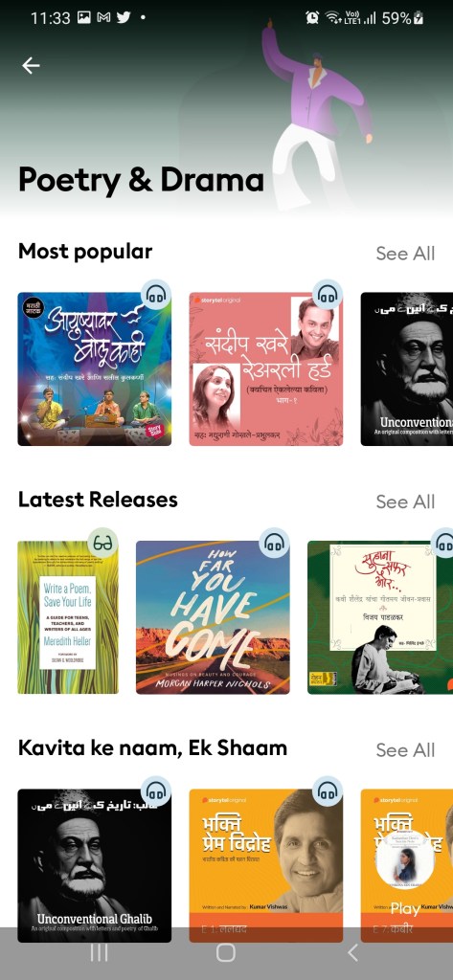Viewport: 453px width, 980px height.
Task: Open Write a Poem, Save Your Life book
Action: coord(68,617)
